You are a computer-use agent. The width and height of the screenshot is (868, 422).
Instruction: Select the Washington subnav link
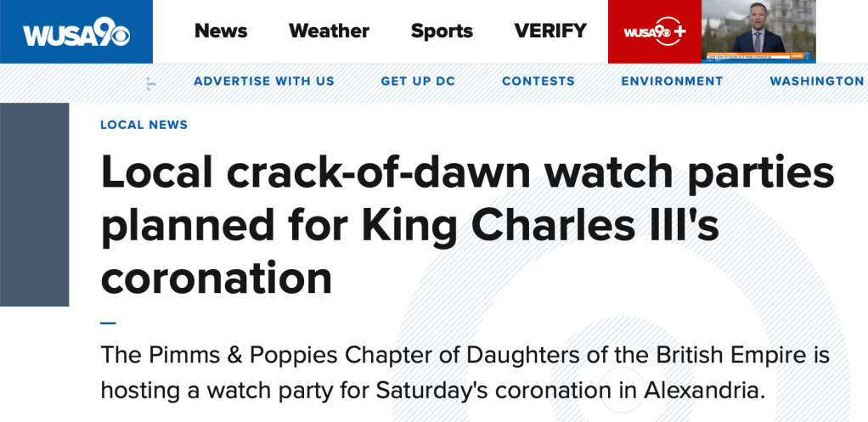pos(817,82)
